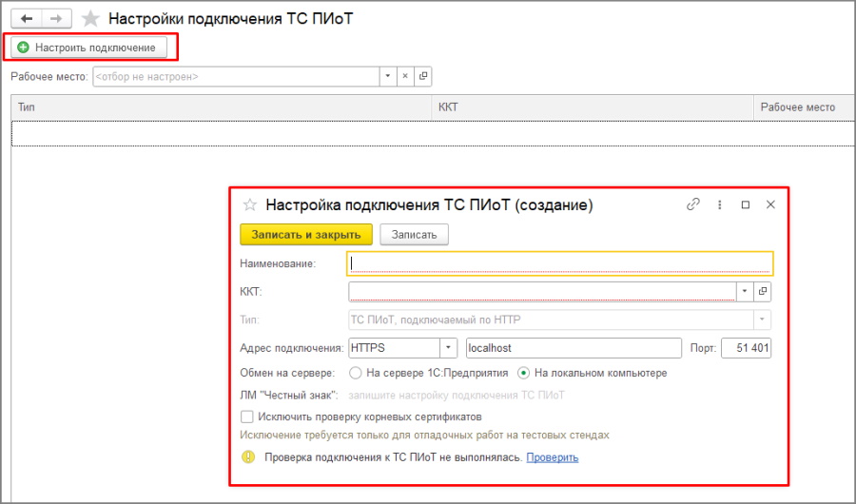
Task: Click the yellow warning icon
Action: coord(248,457)
